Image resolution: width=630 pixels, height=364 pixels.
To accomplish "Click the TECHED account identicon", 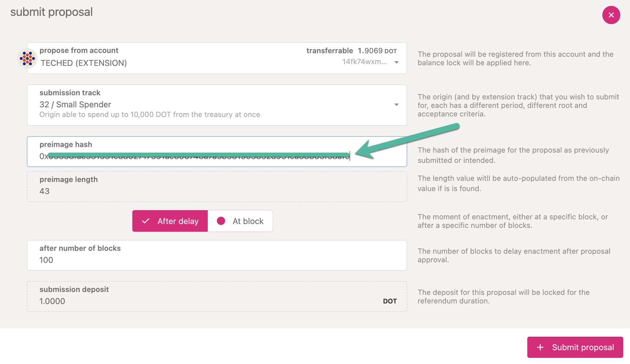I will pos(27,58).
